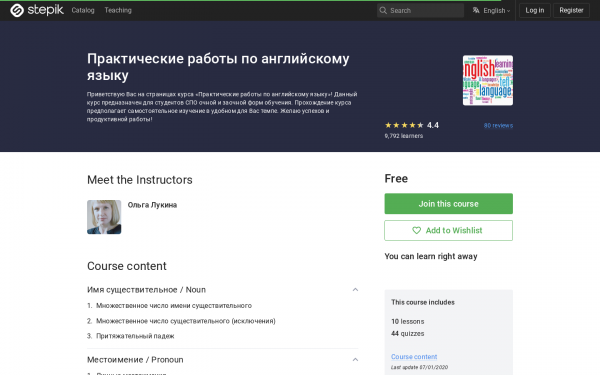Open instructor Ольга Лукина photo

[x=104, y=217]
